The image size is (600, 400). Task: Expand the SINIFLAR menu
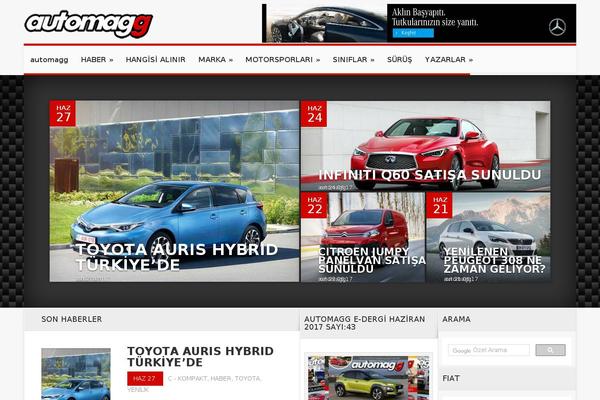click(x=354, y=60)
